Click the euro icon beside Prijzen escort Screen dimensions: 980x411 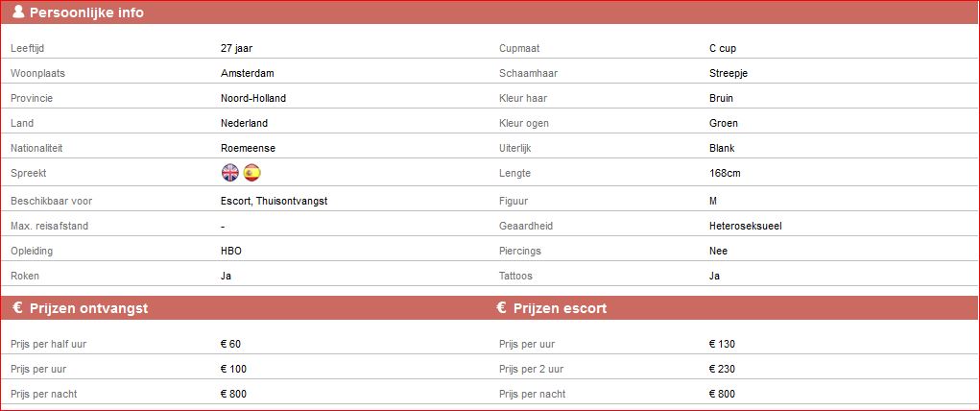point(502,308)
